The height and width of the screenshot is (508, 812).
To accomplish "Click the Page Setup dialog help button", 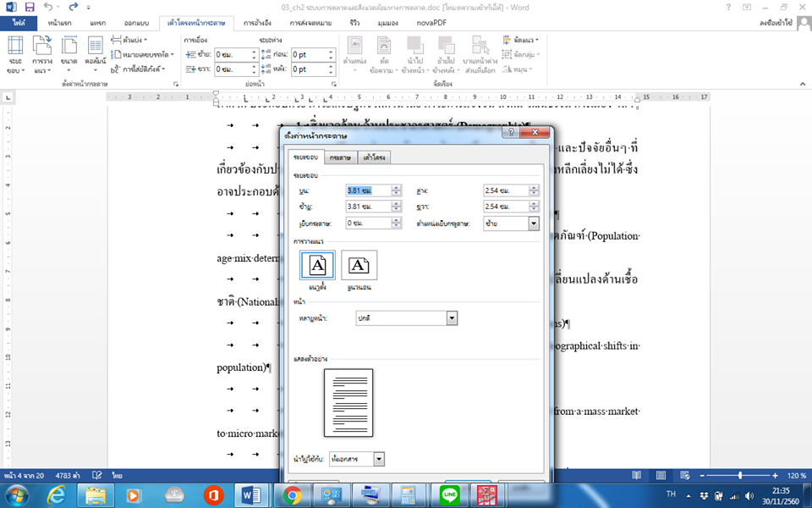I will coord(511,132).
